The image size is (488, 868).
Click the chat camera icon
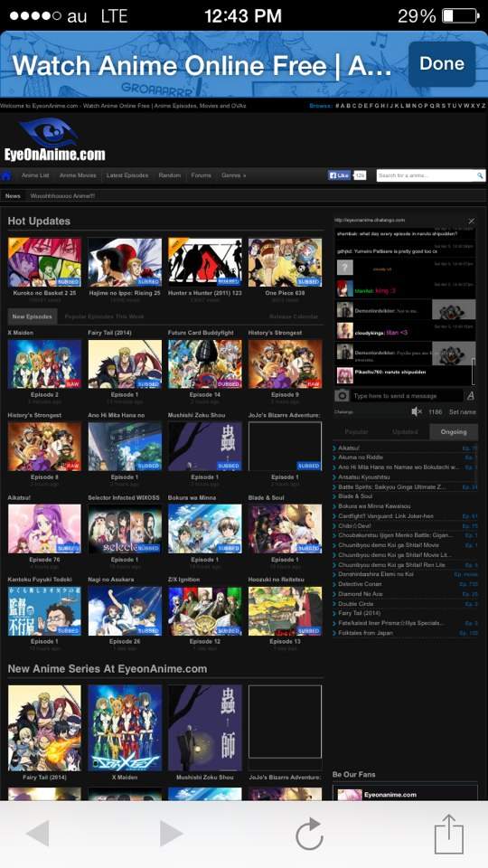click(342, 395)
